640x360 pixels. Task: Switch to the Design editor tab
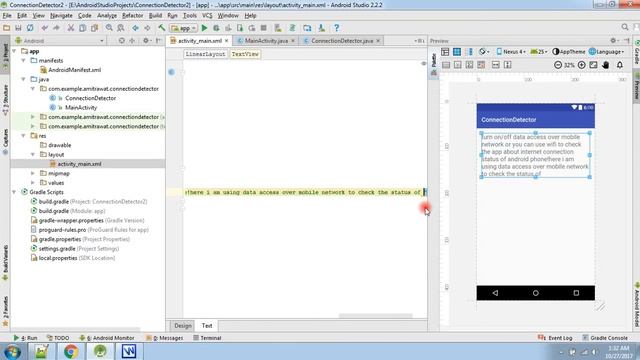click(x=182, y=326)
